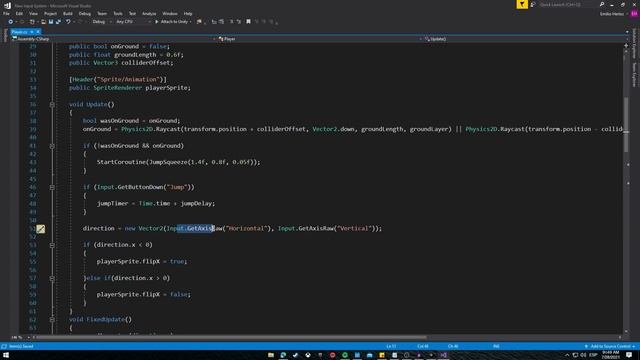The image size is (640, 360).
Task: Open the Player class navigation dropdown
Action: 320,39
